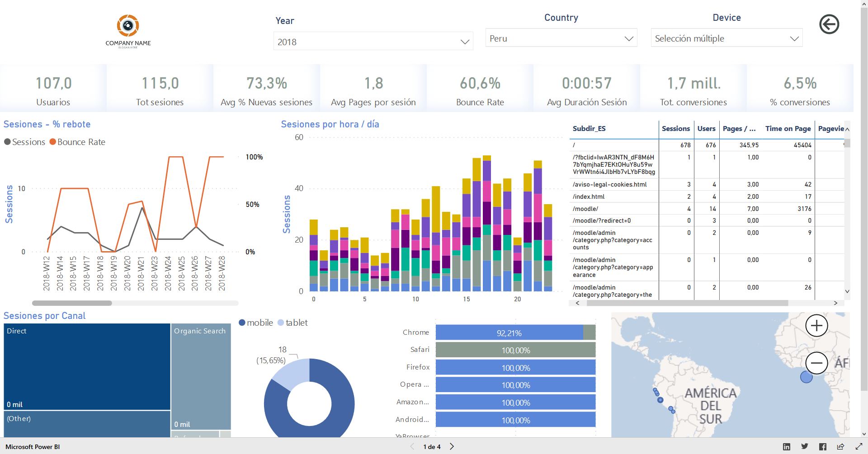This screenshot has width=868, height=454.
Task: Click the /aviso-legal-cookies.html row
Action: click(x=706, y=184)
